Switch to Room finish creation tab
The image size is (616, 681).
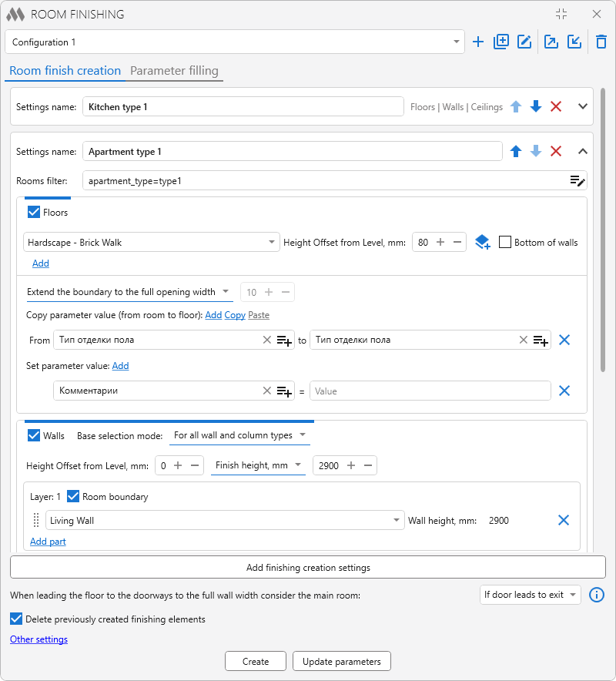point(65,70)
